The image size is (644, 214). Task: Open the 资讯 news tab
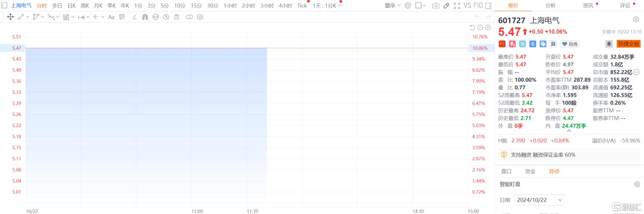click(x=588, y=6)
